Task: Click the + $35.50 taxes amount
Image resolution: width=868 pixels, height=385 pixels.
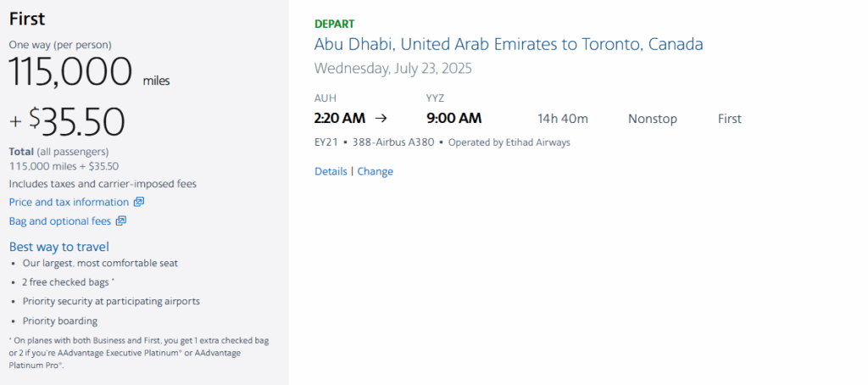Action: click(67, 121)
